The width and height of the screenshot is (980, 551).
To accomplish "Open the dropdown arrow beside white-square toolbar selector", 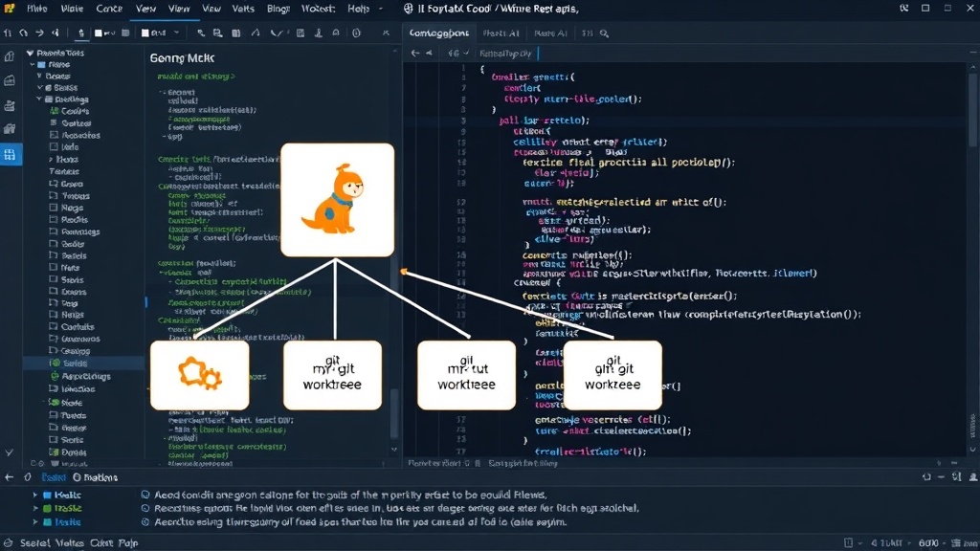I will 177,33.
